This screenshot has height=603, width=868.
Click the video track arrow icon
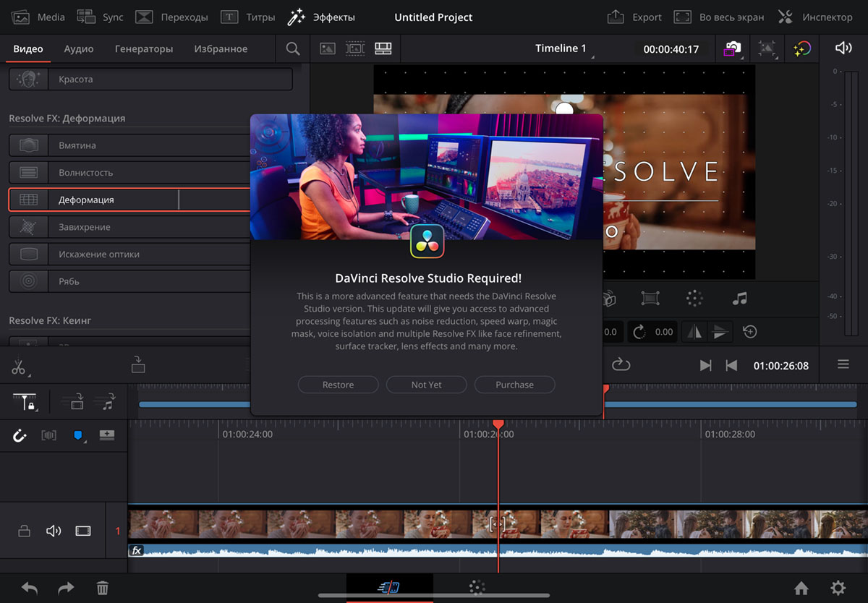pyautogui.click(x=72, y=401)
